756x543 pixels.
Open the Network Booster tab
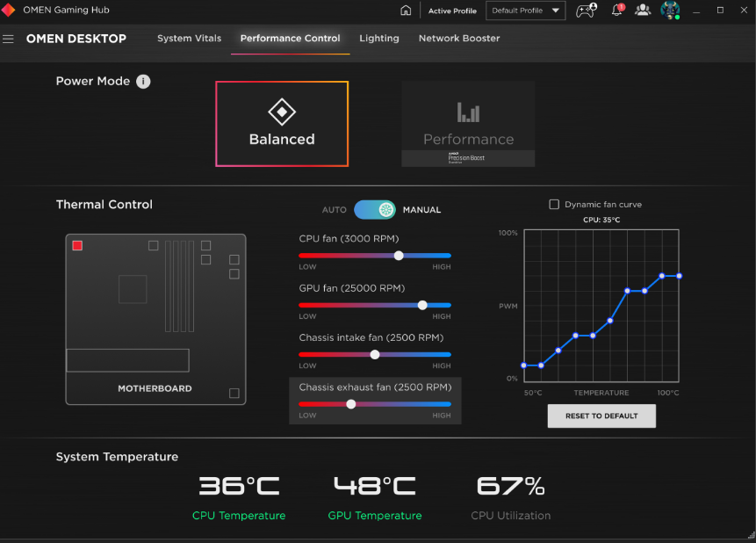(x=459, y=38)
